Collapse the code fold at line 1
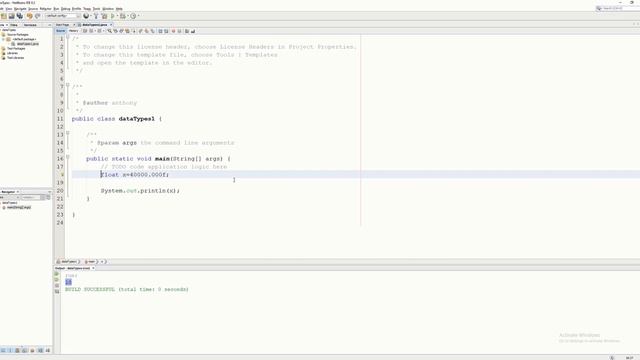 click(68, 37)
